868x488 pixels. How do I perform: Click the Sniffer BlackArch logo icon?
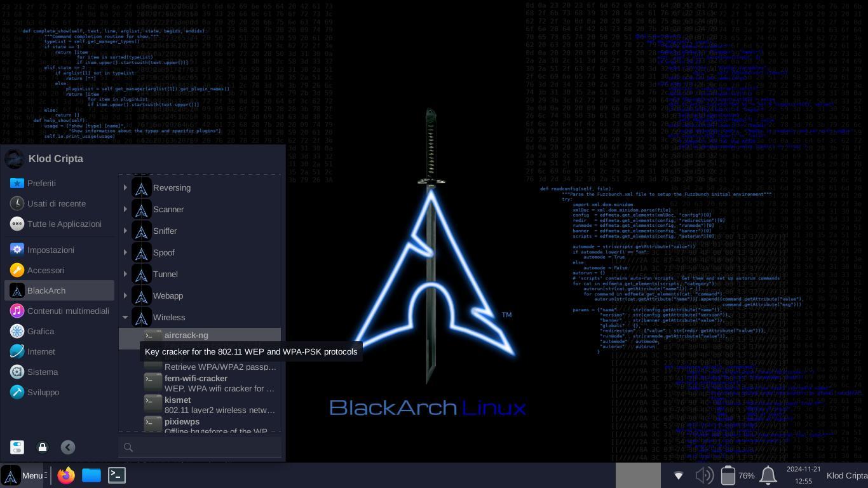[142, 231]
